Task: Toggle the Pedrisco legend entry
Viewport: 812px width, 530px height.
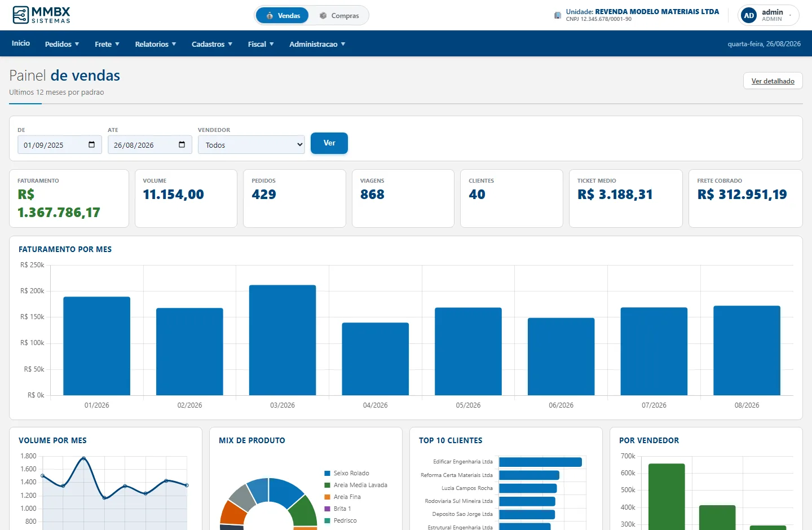Action: click(341, 521)
